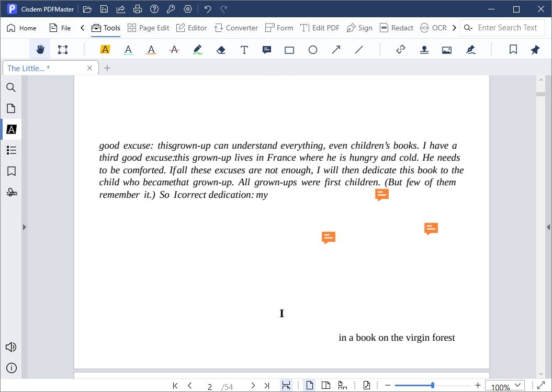Open the signatures panel in sidebar
This screenshot has height=392, width=552.
pos(12,192)
